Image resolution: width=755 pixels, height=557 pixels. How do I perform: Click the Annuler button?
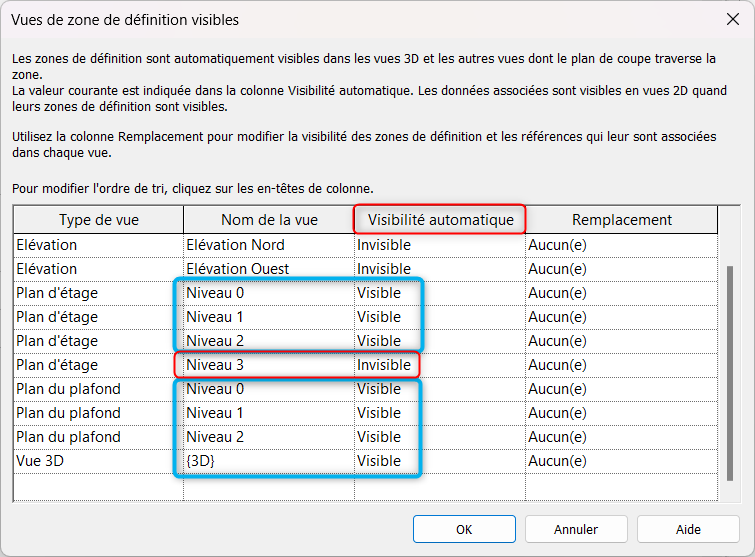click(x=576, y=529)
